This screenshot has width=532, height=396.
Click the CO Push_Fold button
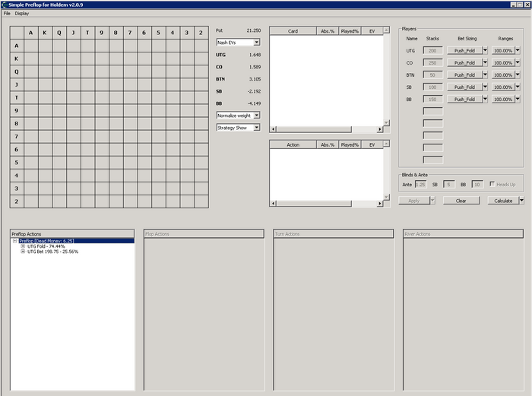coord(464,63)
